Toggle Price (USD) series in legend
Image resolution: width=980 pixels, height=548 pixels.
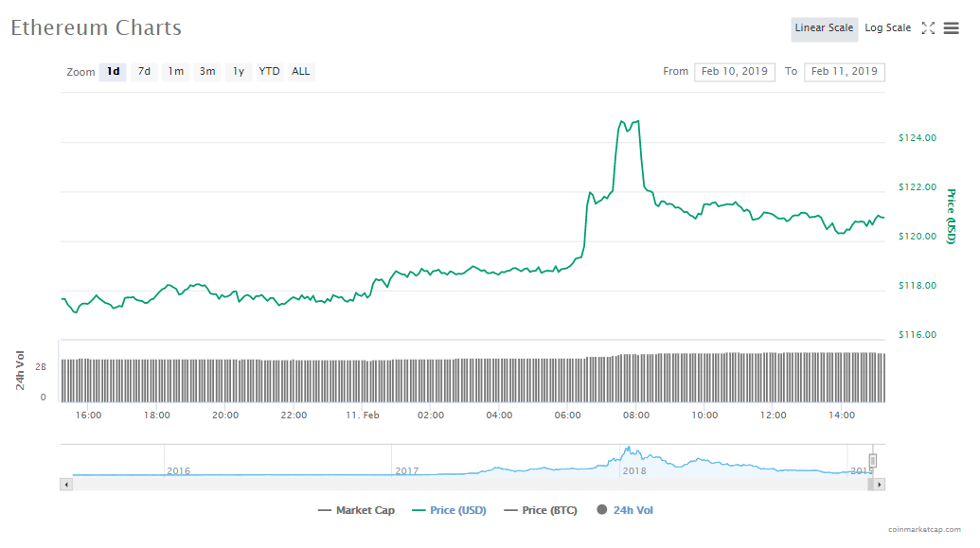pos(449,511)
